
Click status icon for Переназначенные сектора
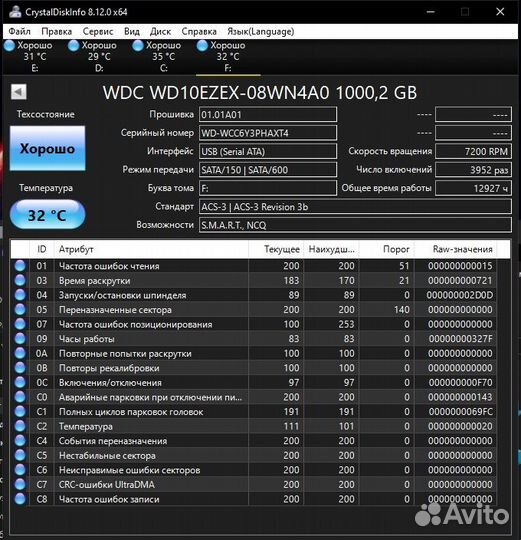pyautogui.click(x=20, y=309)
